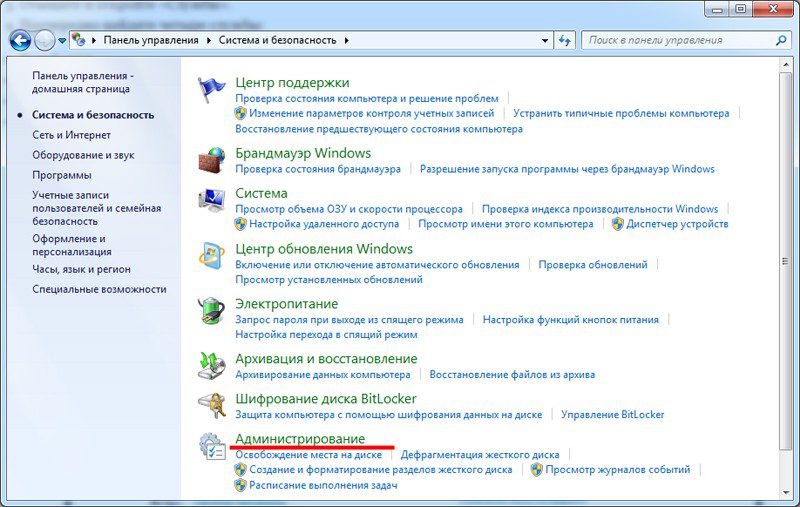Click Архивирование данных компьютера link
The height and width of the screenshot is (507, 800).
click(323, 374)
